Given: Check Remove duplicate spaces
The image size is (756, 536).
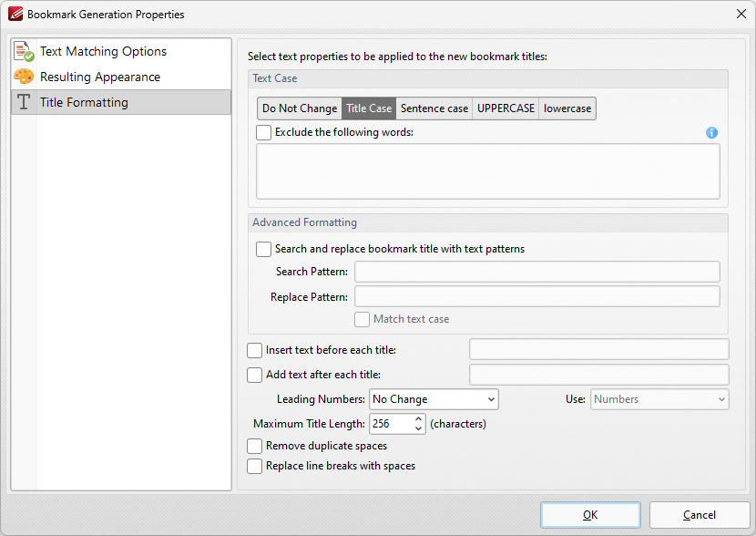Looking at the screenshot, I should (x=254, y=446).
